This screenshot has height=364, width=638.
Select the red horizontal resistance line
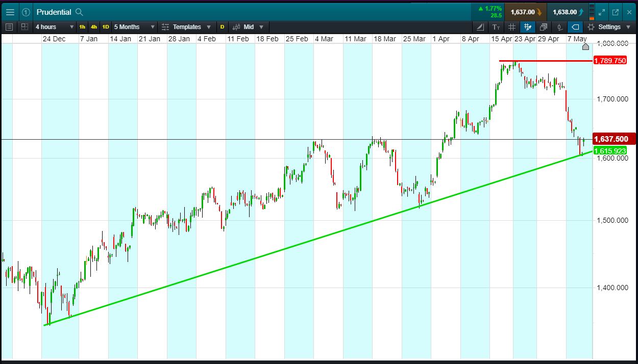point(546,61)
